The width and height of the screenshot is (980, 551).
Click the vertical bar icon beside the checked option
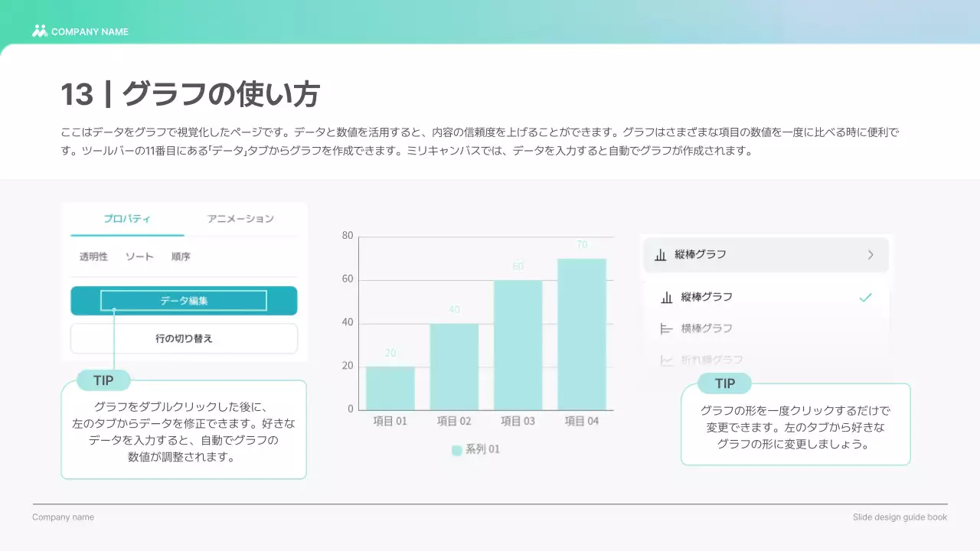[x=667, y=297]
